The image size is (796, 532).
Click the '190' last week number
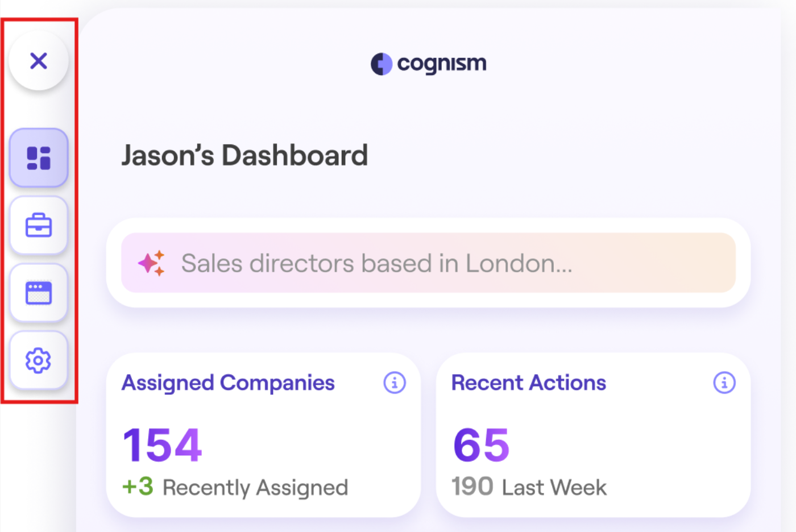tap(472, 487)
